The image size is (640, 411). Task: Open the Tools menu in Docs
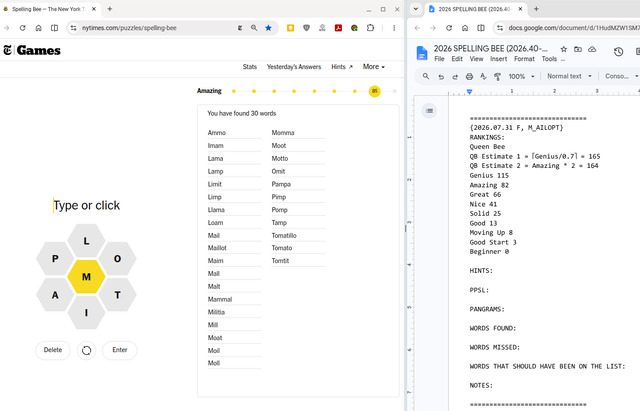click(x=549, y=59)
